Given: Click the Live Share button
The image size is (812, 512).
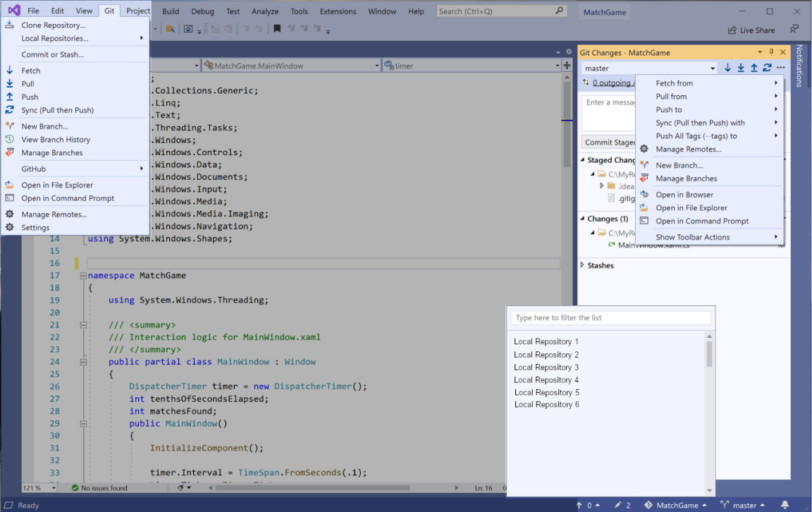Looking at the screenshot, I should click(x=751, y=30).
